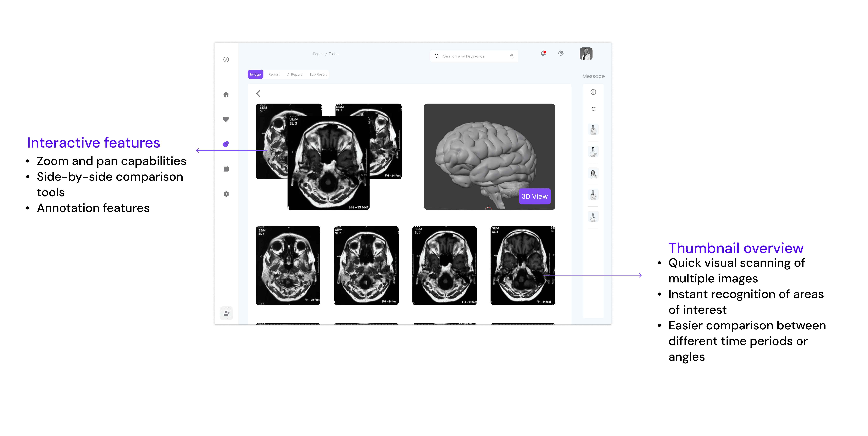Click the 3D View button
Image resolution: width=868 pixels, height=436 pixels.
(x=534, y=196)
